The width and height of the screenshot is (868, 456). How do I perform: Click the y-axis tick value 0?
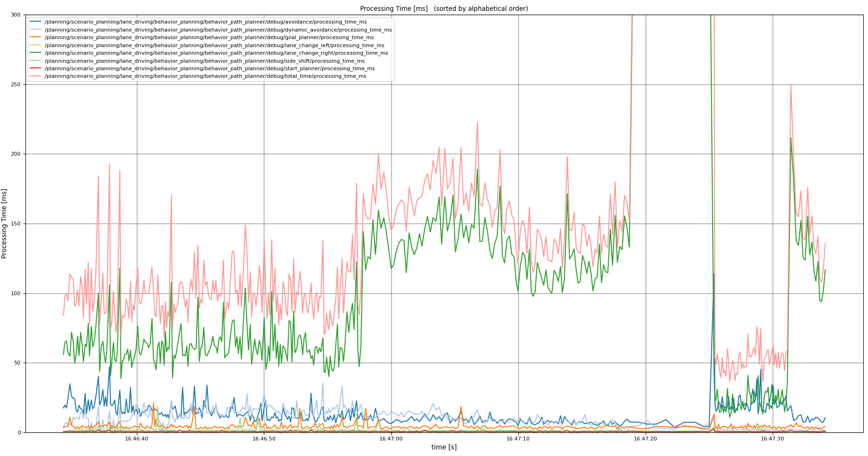pos(19,432)
